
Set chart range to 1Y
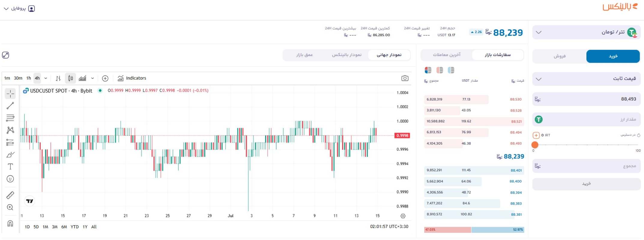(x=85, y=227)
